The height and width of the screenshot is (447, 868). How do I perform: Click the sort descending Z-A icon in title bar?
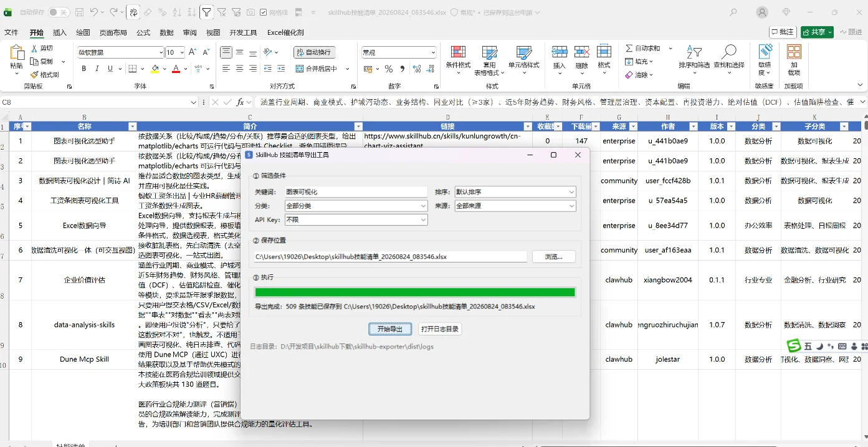click(191, 12)
